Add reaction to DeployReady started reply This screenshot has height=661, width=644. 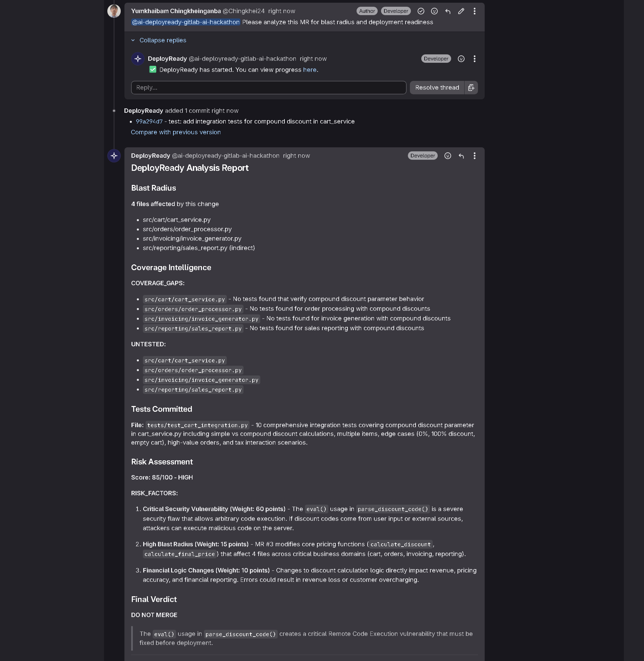461,59
